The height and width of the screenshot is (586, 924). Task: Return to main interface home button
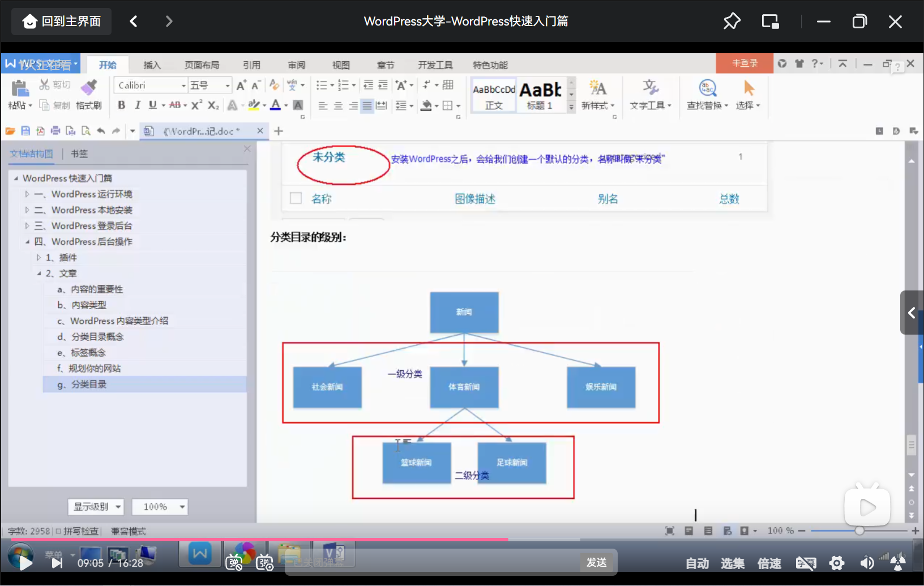pos(61,22)
